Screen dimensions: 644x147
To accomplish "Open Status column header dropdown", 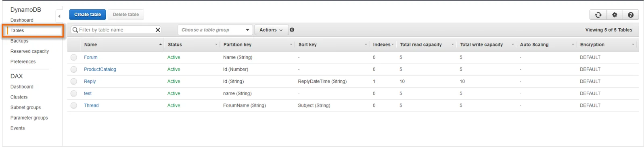I will (216, 45).
